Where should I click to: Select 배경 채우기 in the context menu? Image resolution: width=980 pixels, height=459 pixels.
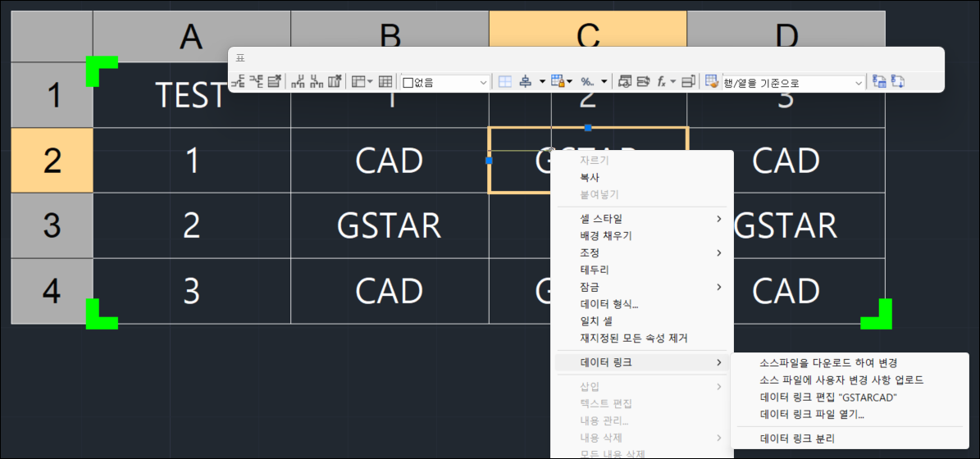tap(641, 236)
